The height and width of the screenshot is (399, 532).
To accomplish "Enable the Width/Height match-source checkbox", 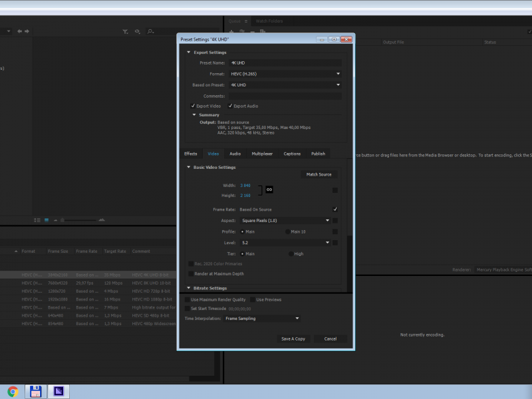I will click(335, 190).
